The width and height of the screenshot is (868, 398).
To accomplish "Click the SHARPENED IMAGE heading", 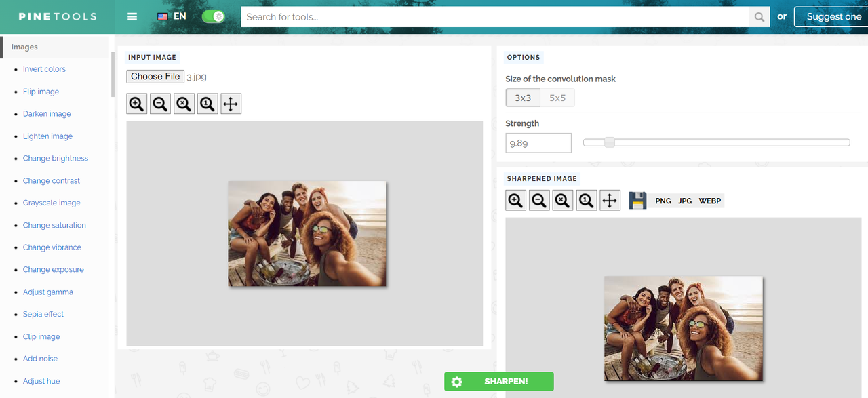I will click(x=542, y=179).
